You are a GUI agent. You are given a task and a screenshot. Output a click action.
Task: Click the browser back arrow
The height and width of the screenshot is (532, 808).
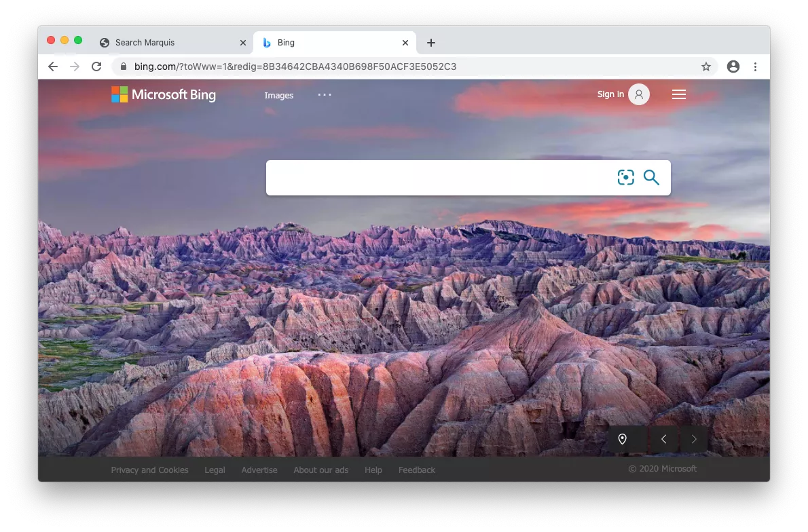click(x=53, y=66)
